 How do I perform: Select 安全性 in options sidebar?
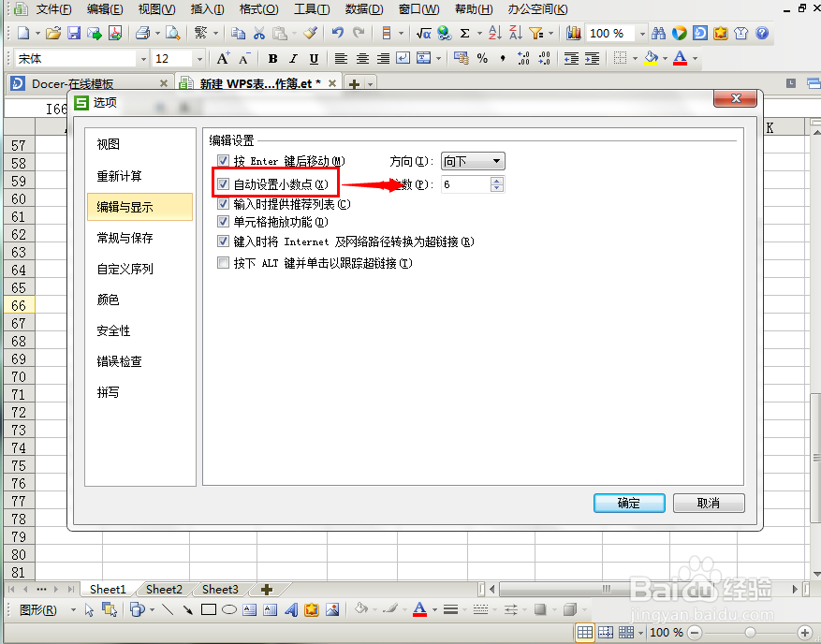(x=113, y=330)
